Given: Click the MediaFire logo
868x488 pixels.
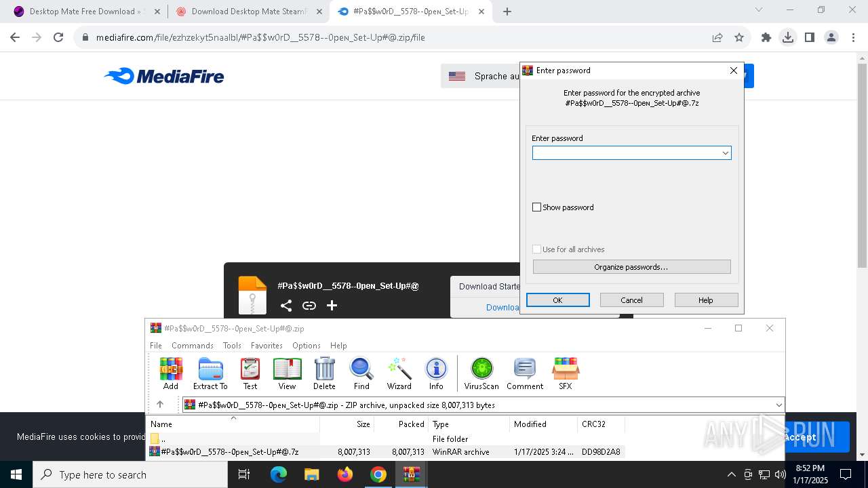Looking at the screenshot, I should coord(163,76).
